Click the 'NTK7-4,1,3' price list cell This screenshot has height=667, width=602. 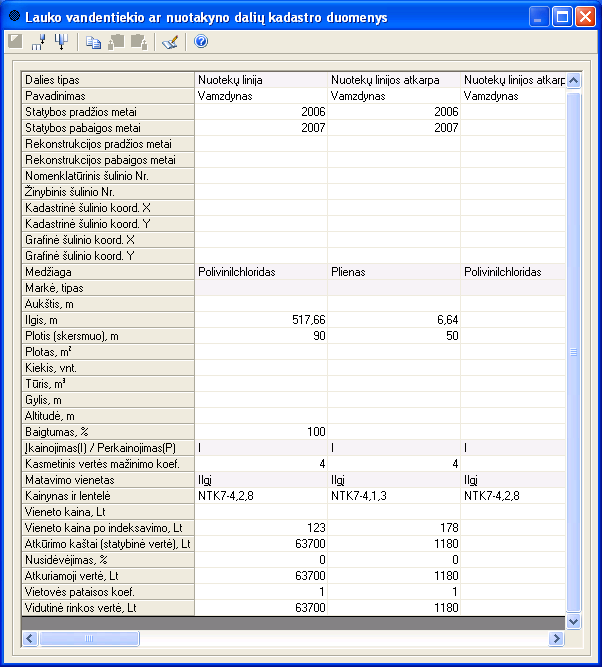coord(394,496)
